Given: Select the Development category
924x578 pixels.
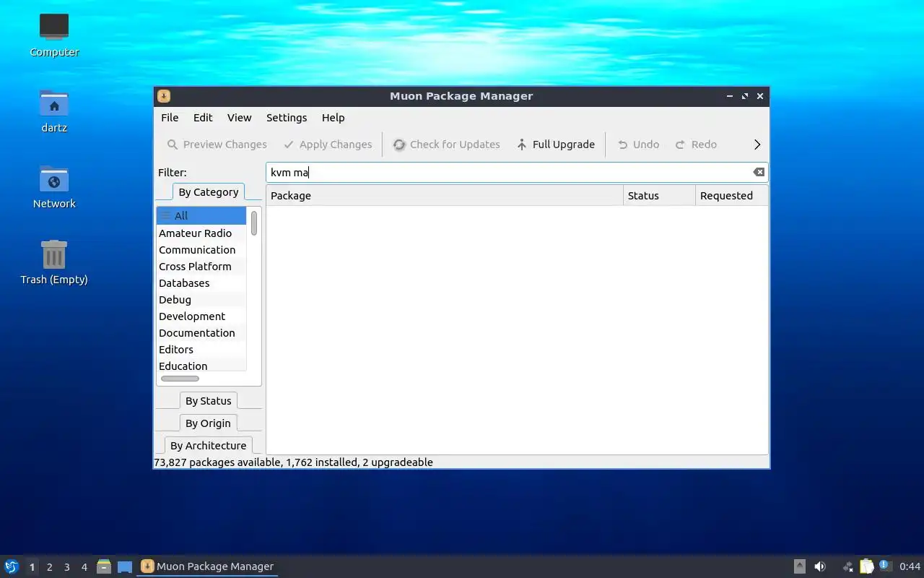Looking at the screenshot, I should 201,316.
